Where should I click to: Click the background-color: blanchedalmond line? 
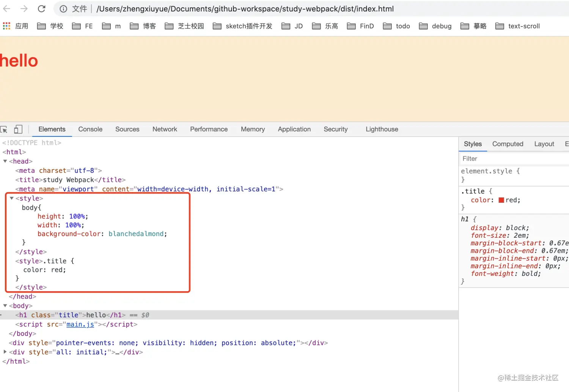click(102, 234)
